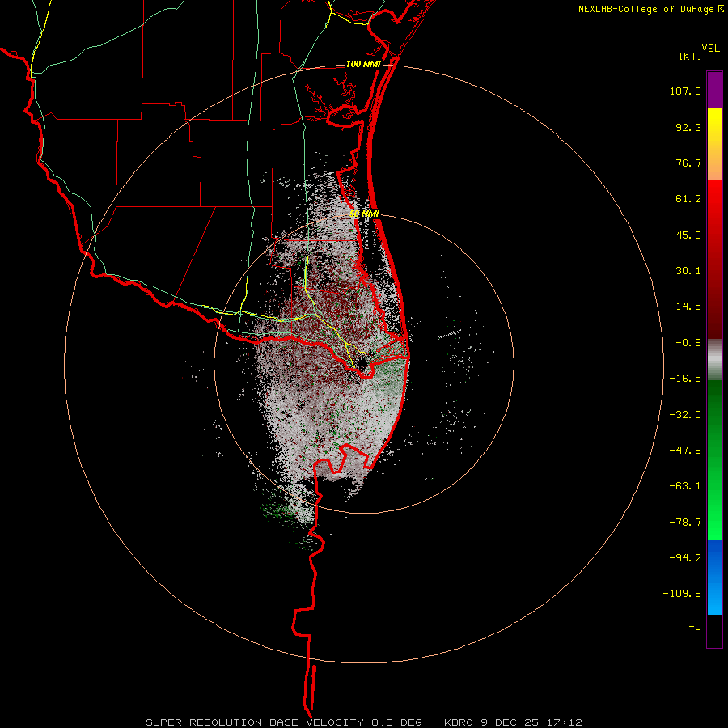728x728 pixels.
Task: Click the 45.6 legend value
Action: [688, 235]
